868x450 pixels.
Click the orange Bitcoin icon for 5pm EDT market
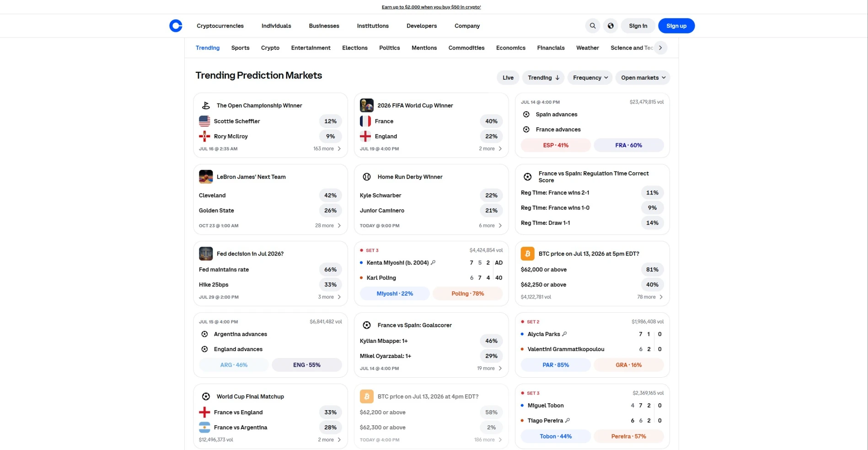click(528, 254)
